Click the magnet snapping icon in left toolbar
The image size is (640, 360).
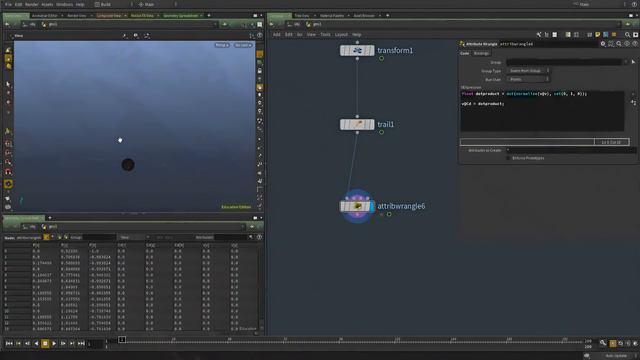(x=8, y=172)
